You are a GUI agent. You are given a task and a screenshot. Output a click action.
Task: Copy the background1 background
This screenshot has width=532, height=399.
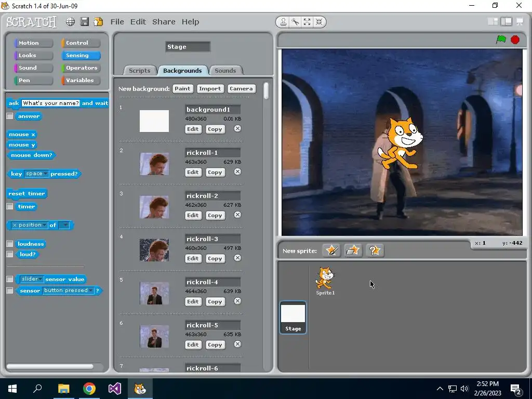coord(215,129)
